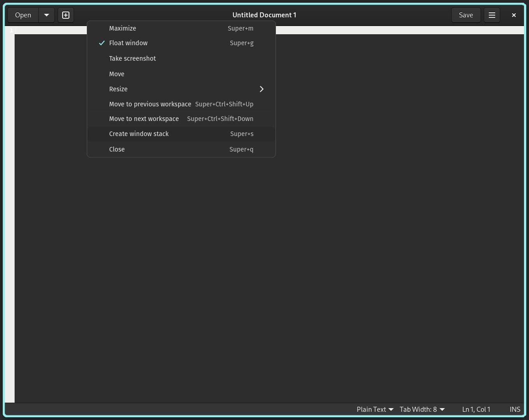Toggle the INS insert mode indicator

coord(515,409)
